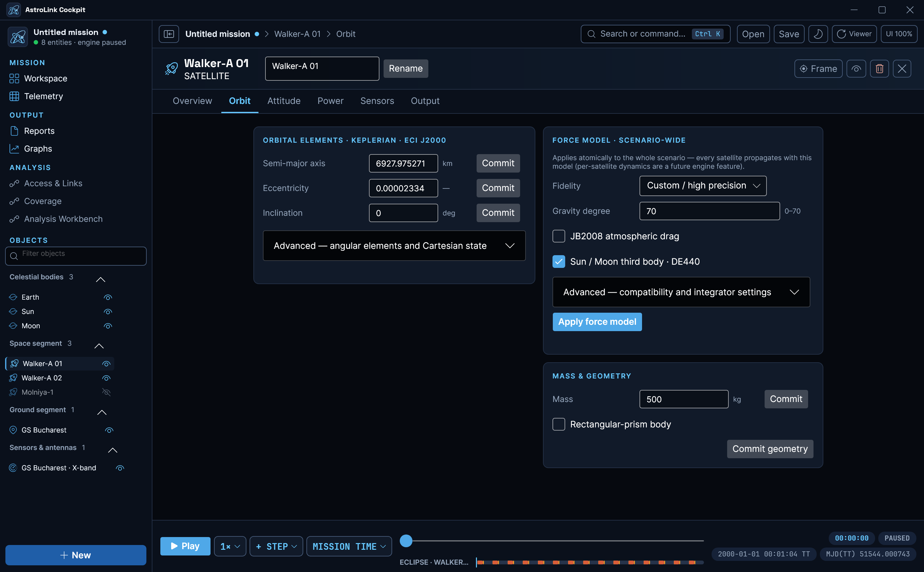
Task: Hide Moon using its eye toggle
Action: coord(108,326)
